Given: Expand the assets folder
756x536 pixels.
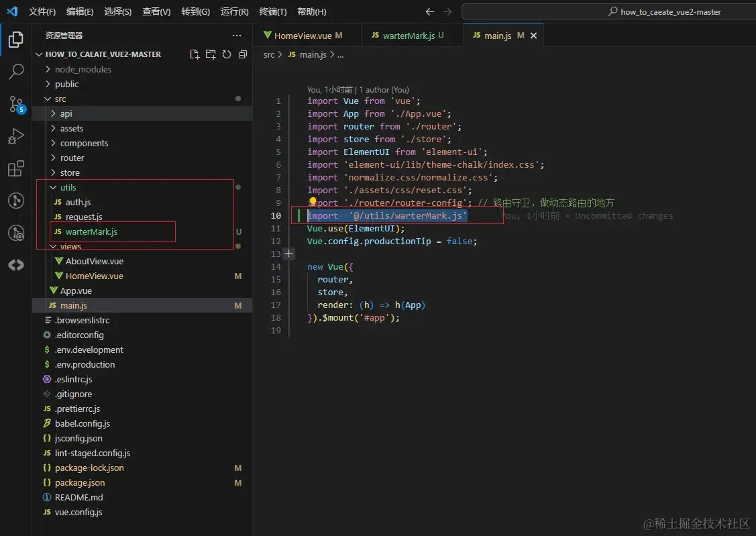Looking at the screenshot, I should pyautogui.click(x=142, y=129).
